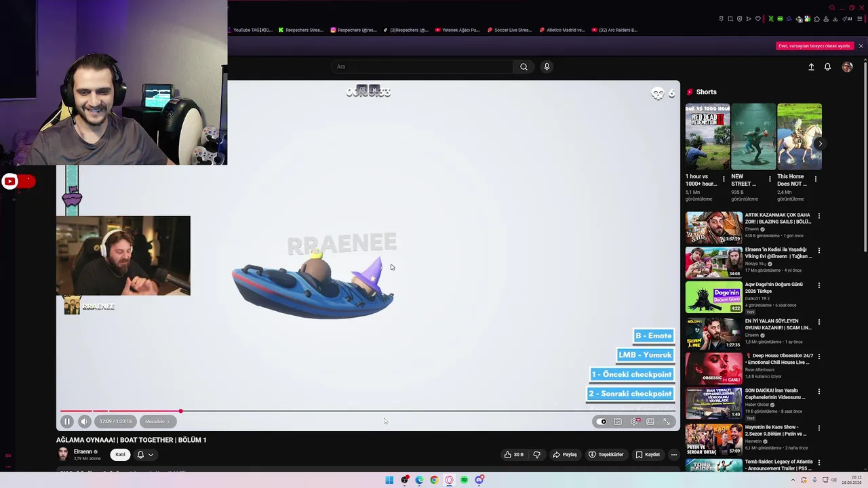The width and height of the screenshot is (868, 488).
Task: Launch Spotify from taskbar
Action: pyautogui.click(x=464, y=480)
